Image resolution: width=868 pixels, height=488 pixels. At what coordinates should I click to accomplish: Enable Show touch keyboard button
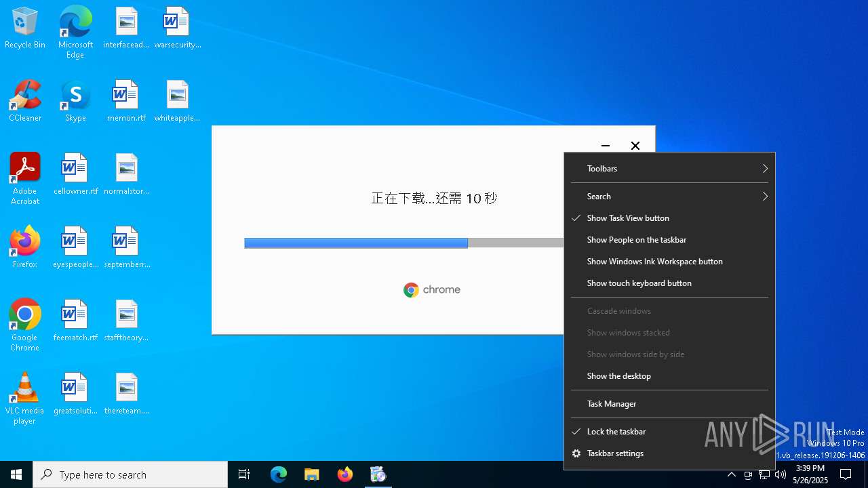coord(669,283)
